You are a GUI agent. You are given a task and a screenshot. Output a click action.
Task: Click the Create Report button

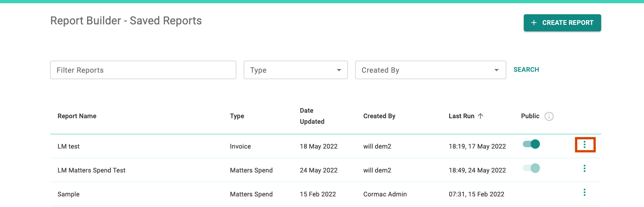pyautogui.click(x=562, y=23)
